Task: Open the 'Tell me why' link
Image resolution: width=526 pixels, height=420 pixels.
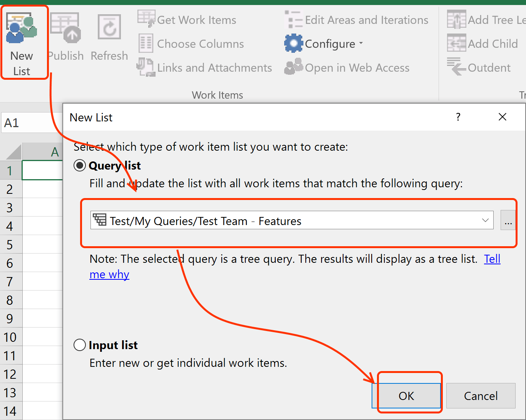Action: pyautogui.click(x=492, y=259)
